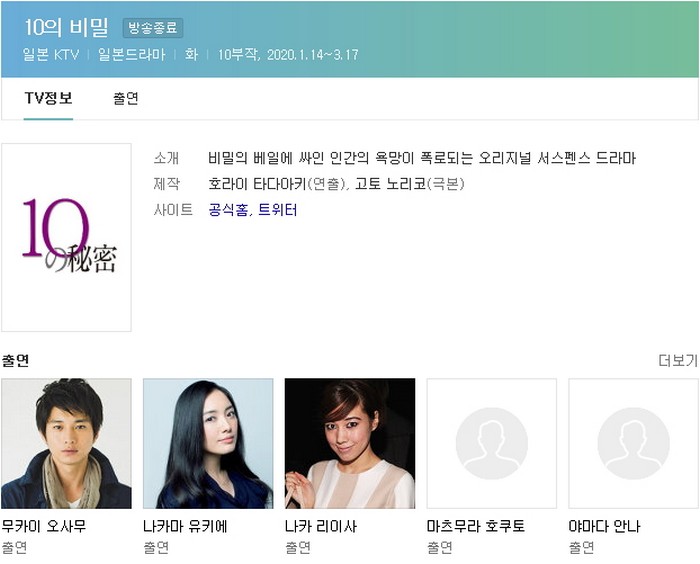700x564 pixels.
Task: Click actress name 나카마 유키에
Action: (186, 526)
